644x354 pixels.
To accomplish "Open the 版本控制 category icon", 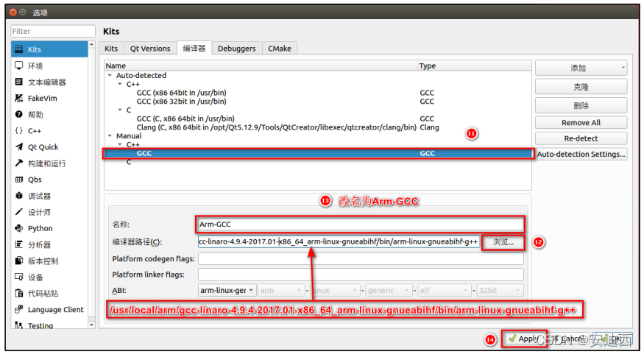I will point(19,261).
